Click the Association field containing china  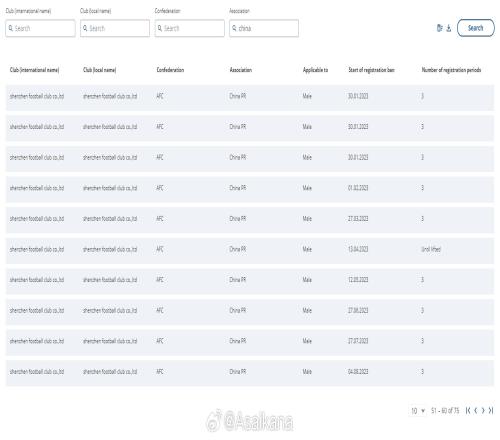click(x=264, y=28)
